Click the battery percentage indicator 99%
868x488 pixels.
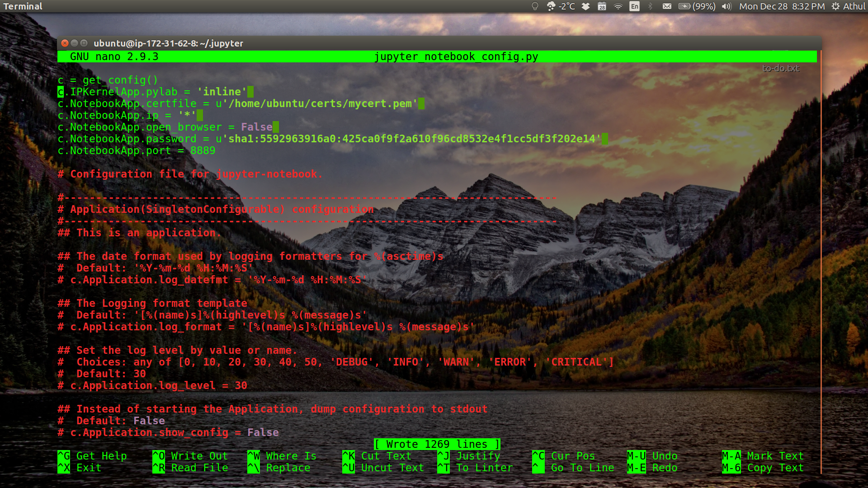click(x=701, y=6)
